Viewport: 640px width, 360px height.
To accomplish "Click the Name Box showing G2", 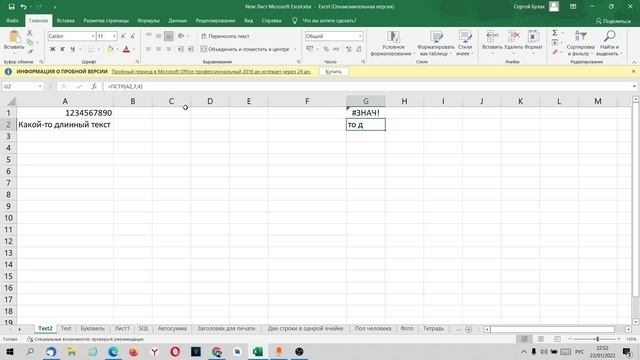I will point(22,87).
